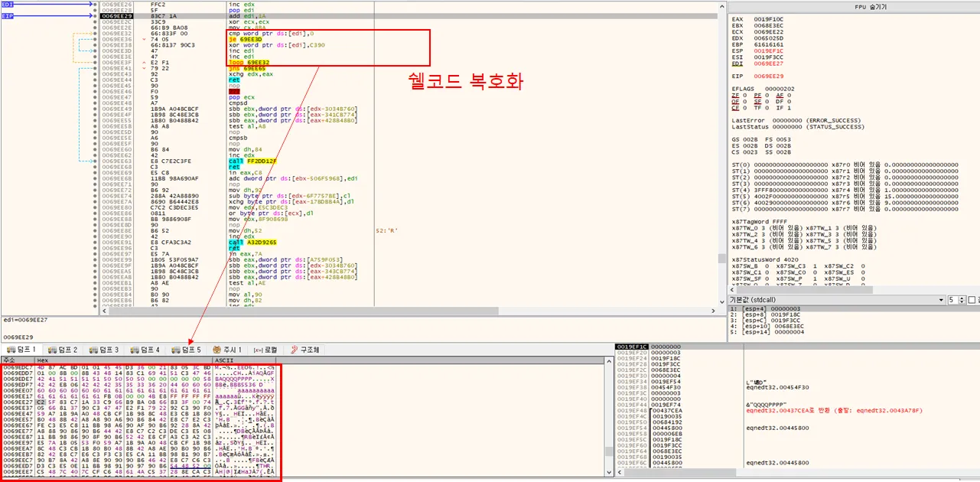Open the 주시 1 watch tab
Viewport: 980px width, 482px height.
coord(227,350)
